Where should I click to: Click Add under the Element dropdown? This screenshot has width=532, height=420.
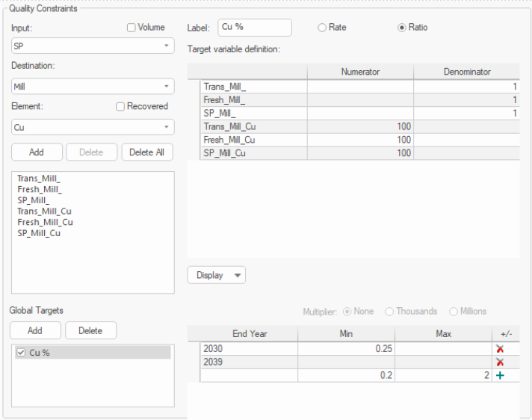(36, 152)
